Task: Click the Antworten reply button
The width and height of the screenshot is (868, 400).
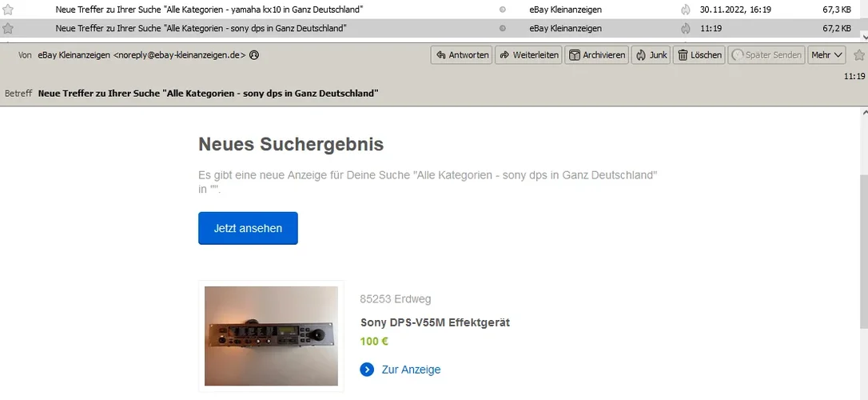Action: [x=462, y=55]
